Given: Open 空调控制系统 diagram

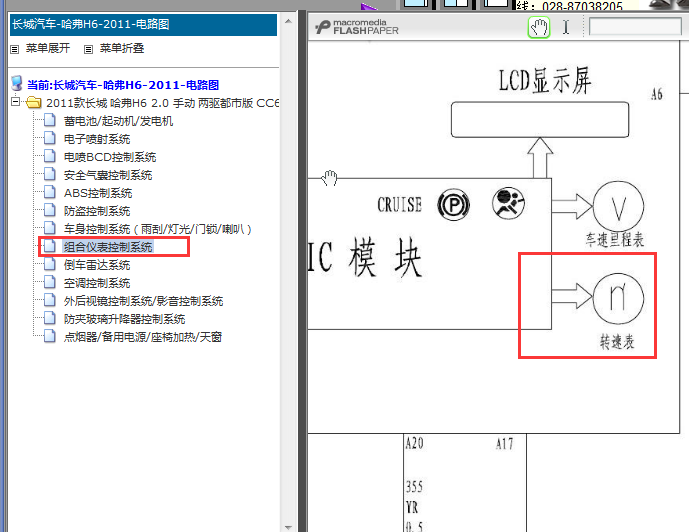Looking at the screenshot, I should 97,283.
